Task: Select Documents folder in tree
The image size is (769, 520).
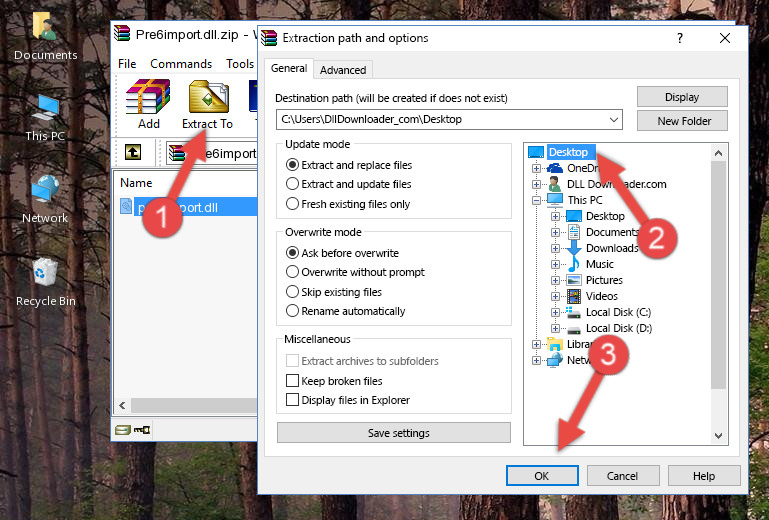Action: tap(613, 232)
